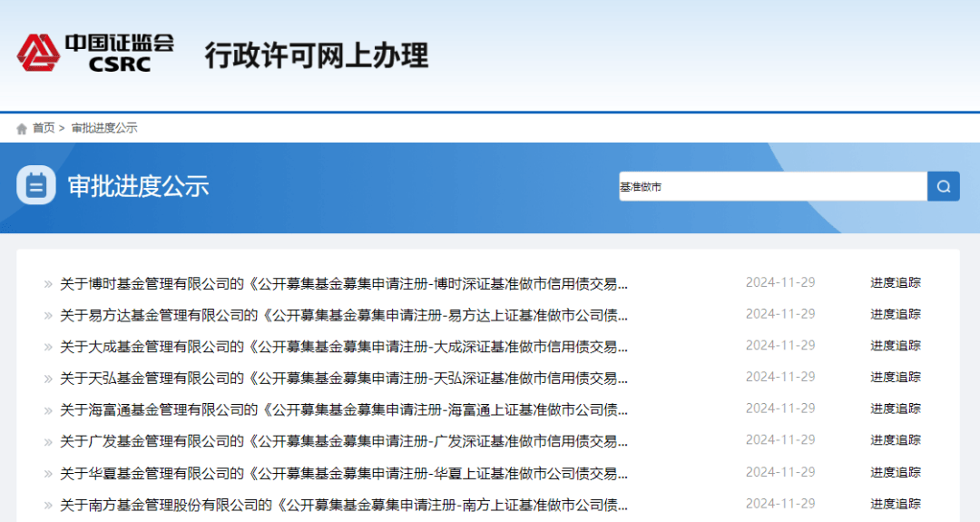The image size is (980, 522).
Task: Click the 行政许可网上办理 page title
Action: tap(317, 55)
